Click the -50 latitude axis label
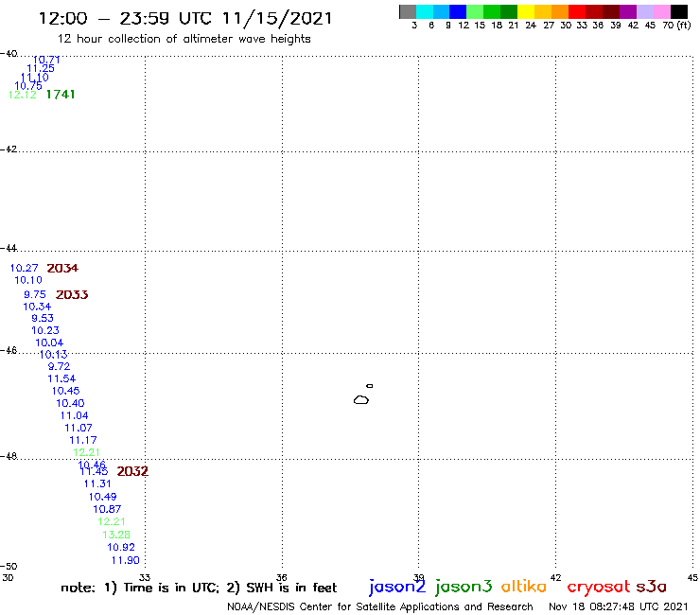The width and height of the screenshot is (700, 615). [x=9, y=567]
